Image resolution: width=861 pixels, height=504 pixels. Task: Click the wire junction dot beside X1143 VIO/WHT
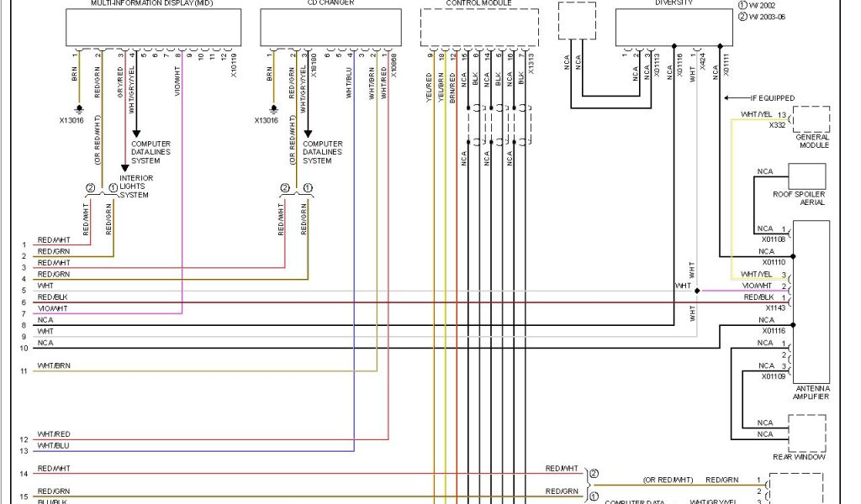pos(697,291)
